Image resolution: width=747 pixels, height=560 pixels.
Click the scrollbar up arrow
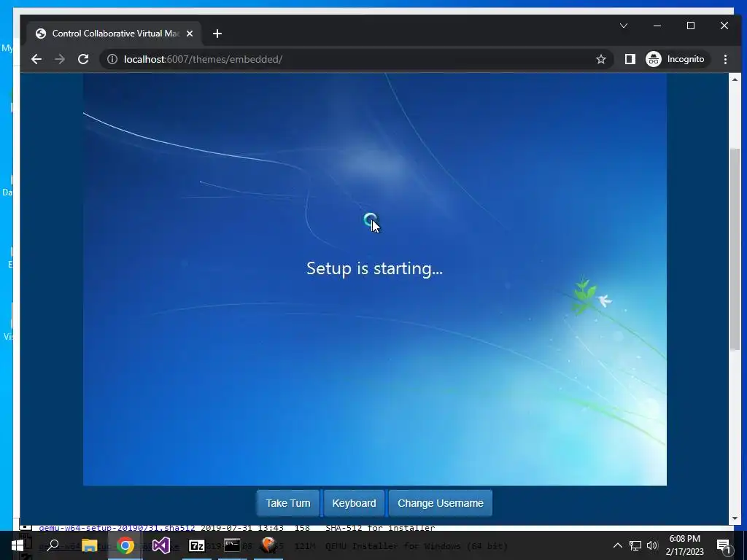pyautogui.click(x=735, y=79)
